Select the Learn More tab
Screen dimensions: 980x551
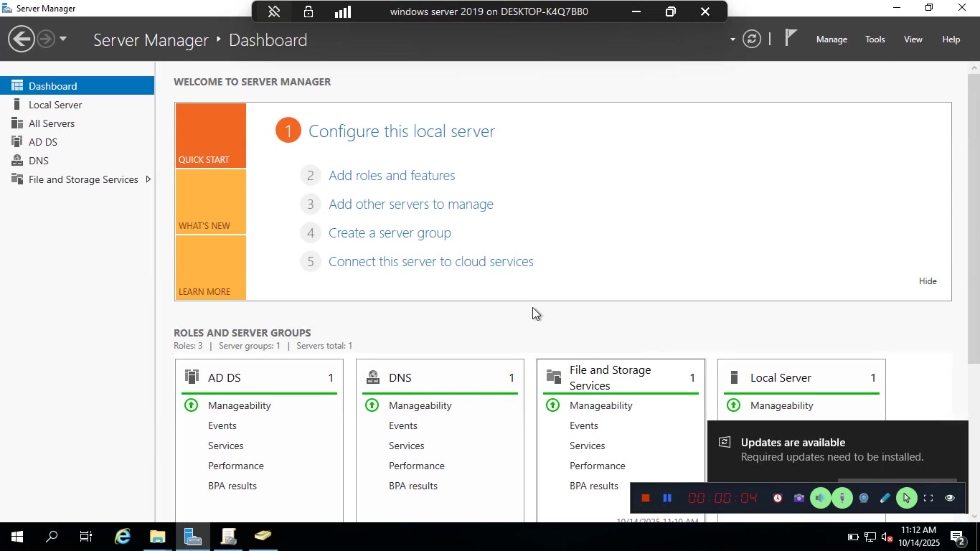[211, 268]
